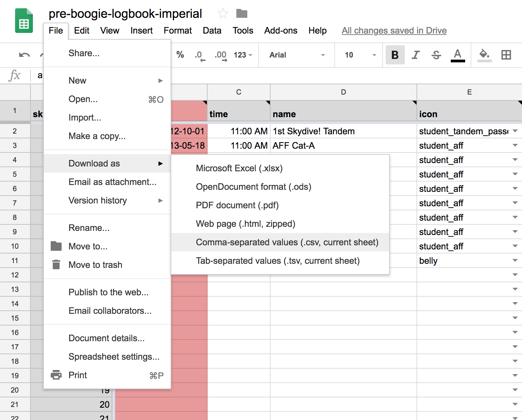The height and width of the screenshot is (420, 522).
Task: Choose Email collaborators... option
Action: coord(107,311)
